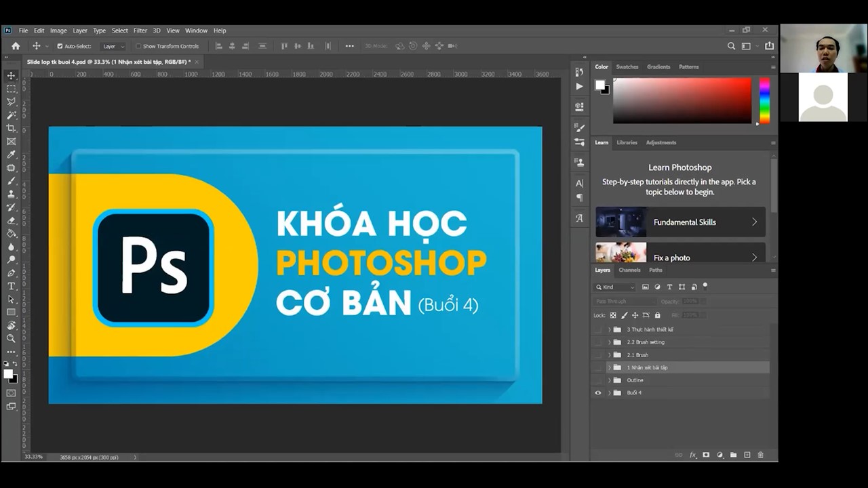Click the zoom percentage field 33.33%
Viewport: 868px width, 488px height.
34,457
